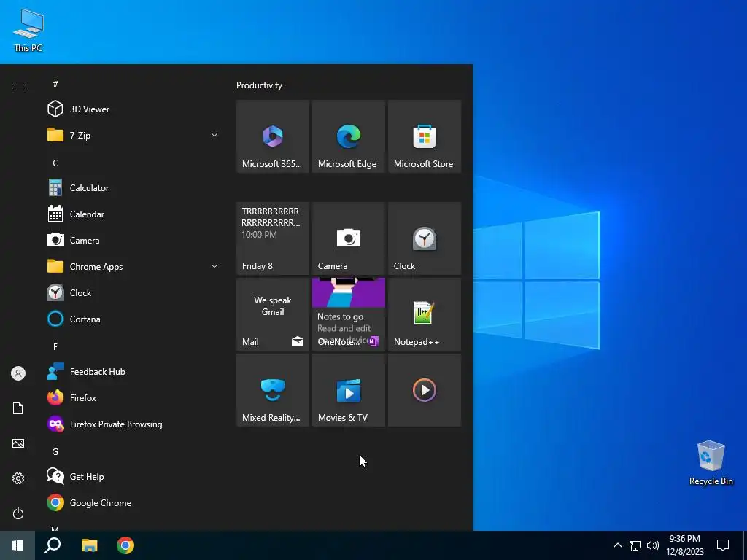Image resolution: width=747 pixels, height=560 pixels.
Task: Click the Productivity group title
Action: coord(259,85)
